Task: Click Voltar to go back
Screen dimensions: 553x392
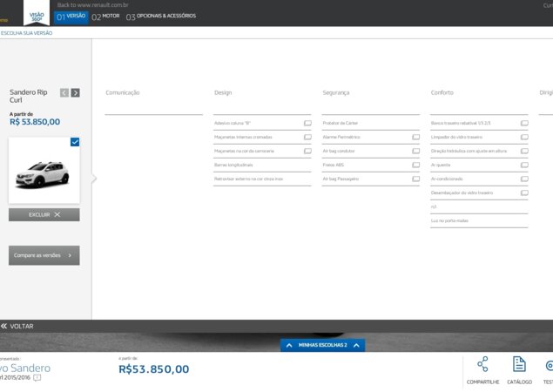Action: click(17, 326)
